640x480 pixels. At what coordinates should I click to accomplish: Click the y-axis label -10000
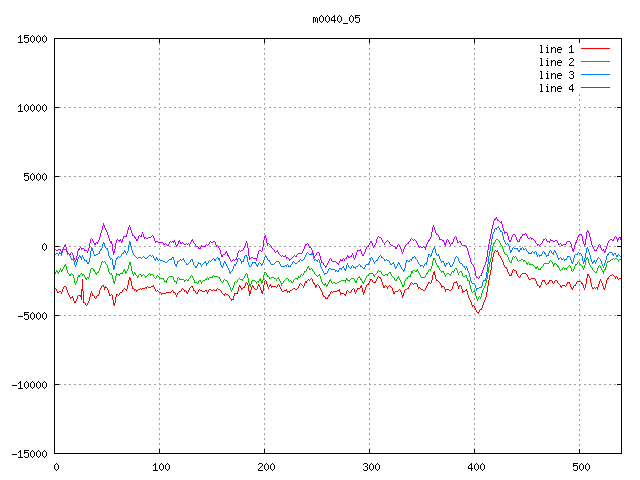(29, 385)
